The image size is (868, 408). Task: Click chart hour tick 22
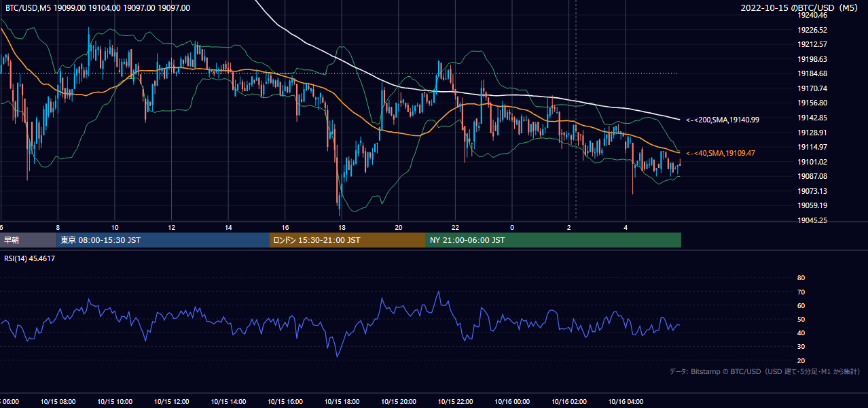(455, 228)
